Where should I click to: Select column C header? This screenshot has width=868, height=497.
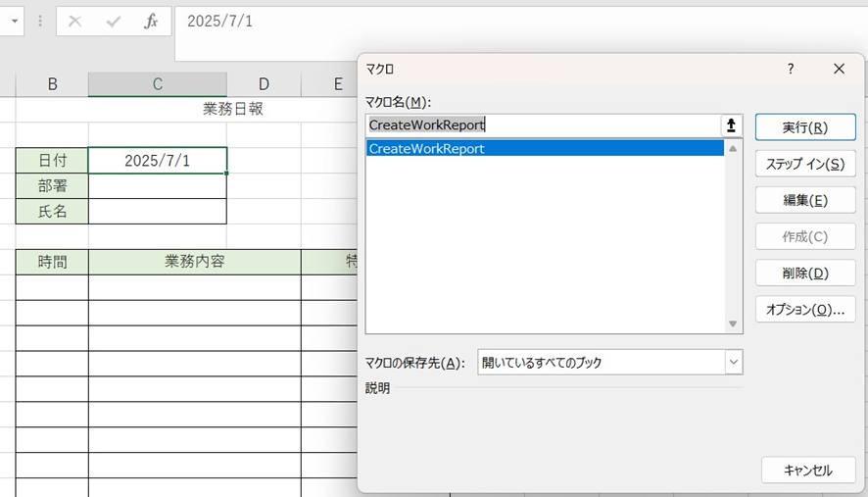point(157,84)
